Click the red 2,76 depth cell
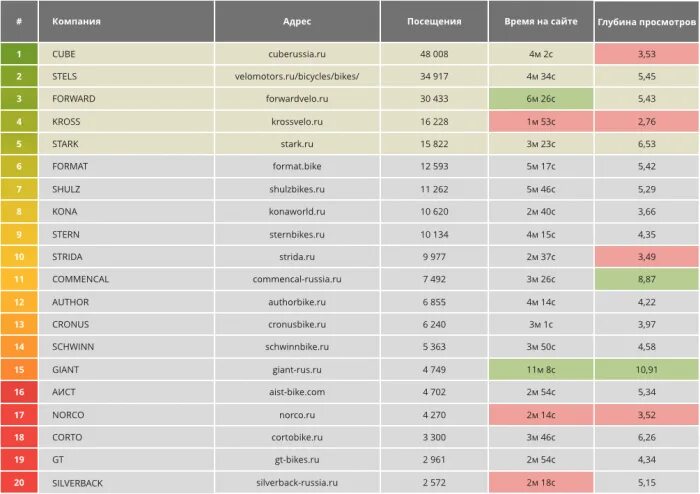Image resolution: width=700 pixels, height=494 pixels. click(x=646, y=121)
